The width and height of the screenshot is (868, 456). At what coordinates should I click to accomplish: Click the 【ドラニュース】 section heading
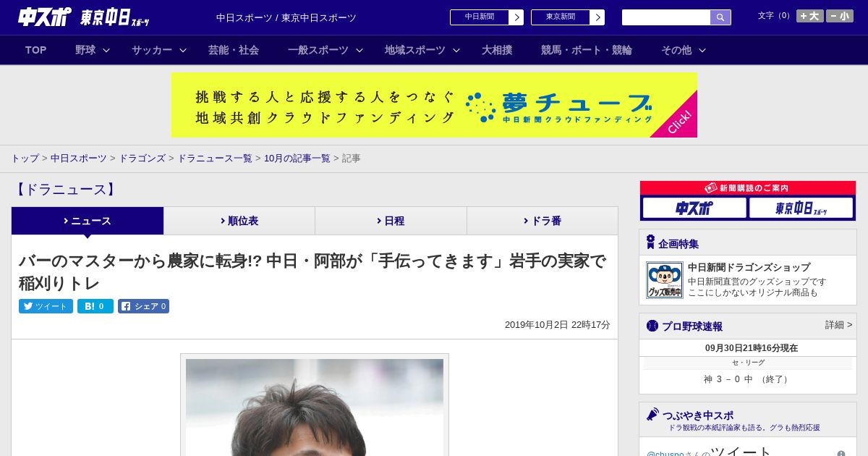pyautogui.click(x=65, y=190)
